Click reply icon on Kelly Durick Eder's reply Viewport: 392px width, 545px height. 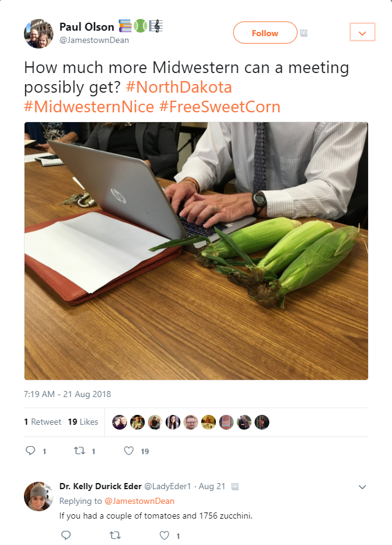[x=66, y=535]
